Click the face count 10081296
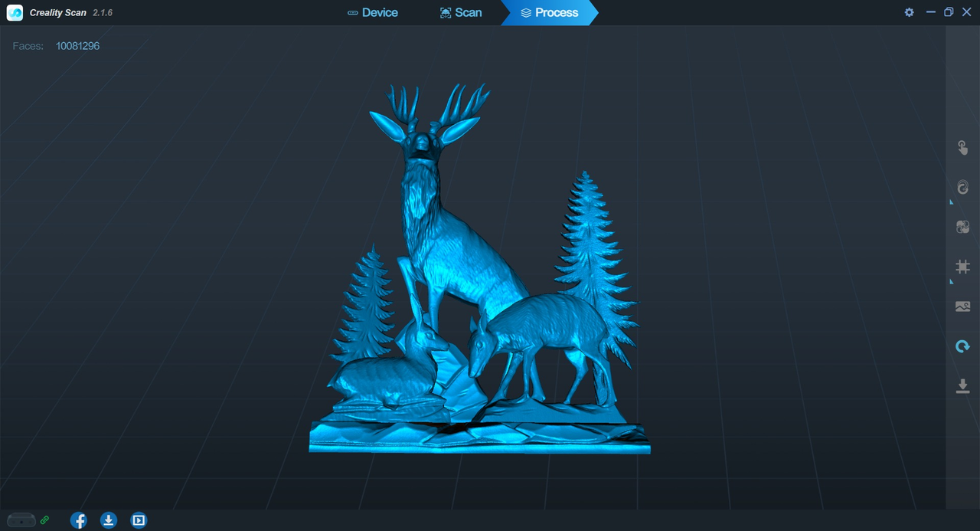980x531 pixels. coord(77,46)
